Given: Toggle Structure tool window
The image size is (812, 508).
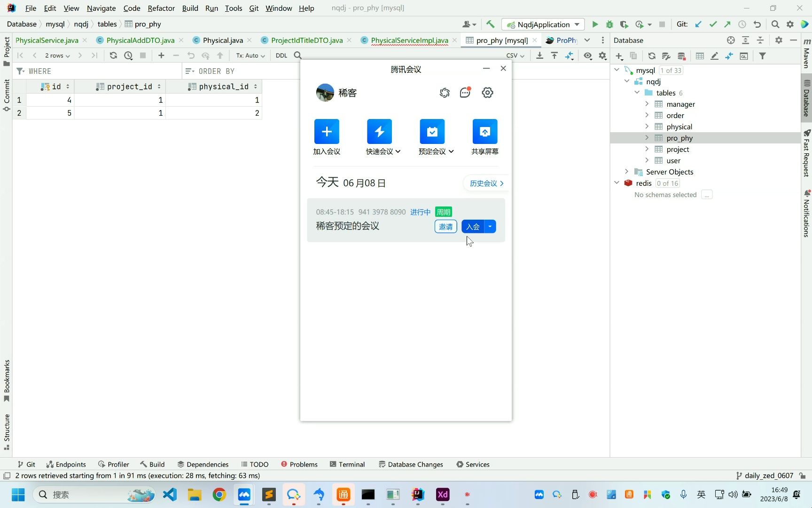Looking at the screenshot, I should click(7, 432).
